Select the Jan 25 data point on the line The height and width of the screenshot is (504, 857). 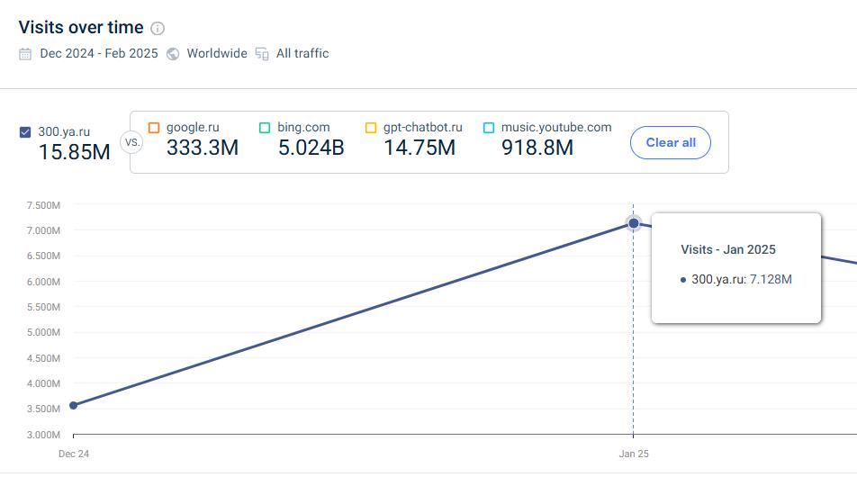pyautogui.click(x=634, y=223)
